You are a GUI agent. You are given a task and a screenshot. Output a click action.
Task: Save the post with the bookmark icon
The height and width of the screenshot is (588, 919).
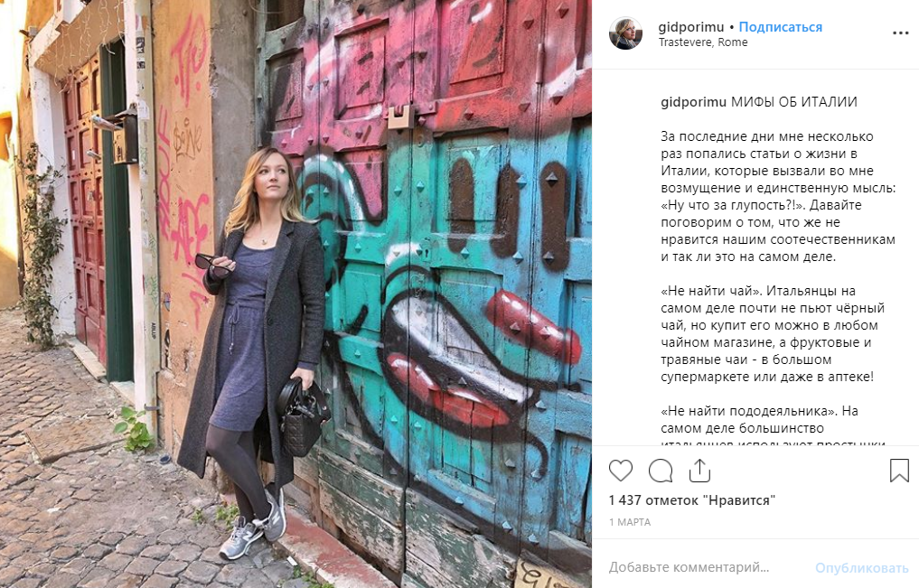point(899,471)
